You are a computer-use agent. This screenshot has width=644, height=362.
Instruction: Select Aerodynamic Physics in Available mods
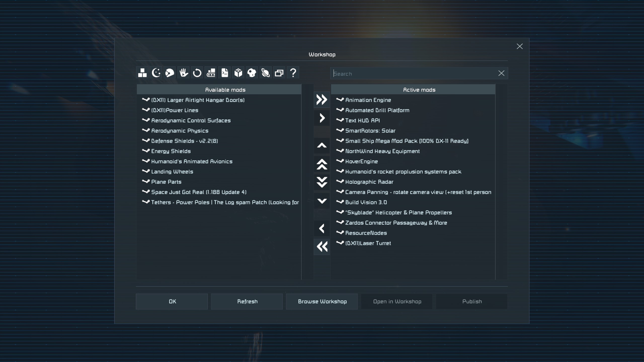click(x=180, y=131)
